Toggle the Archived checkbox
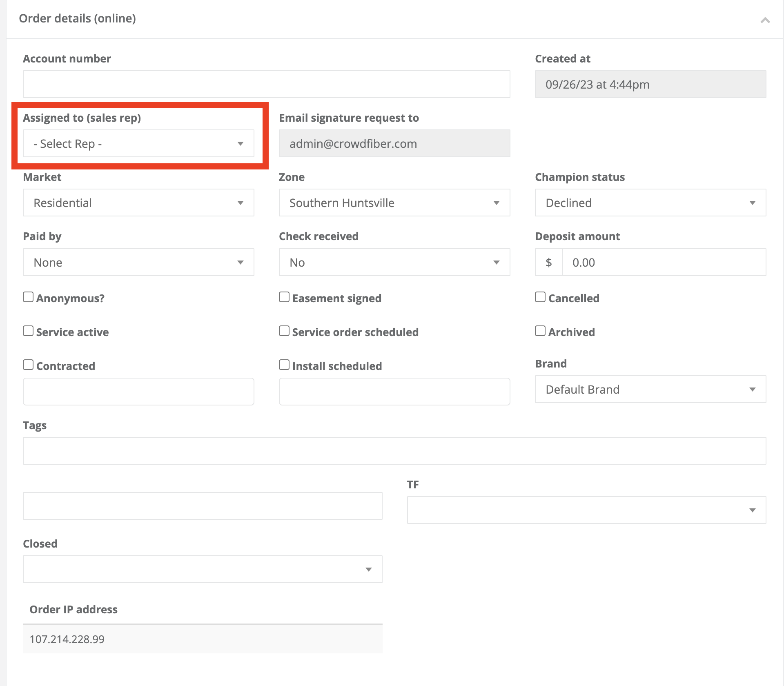The image size is (784, 686). tap(540, 331)
